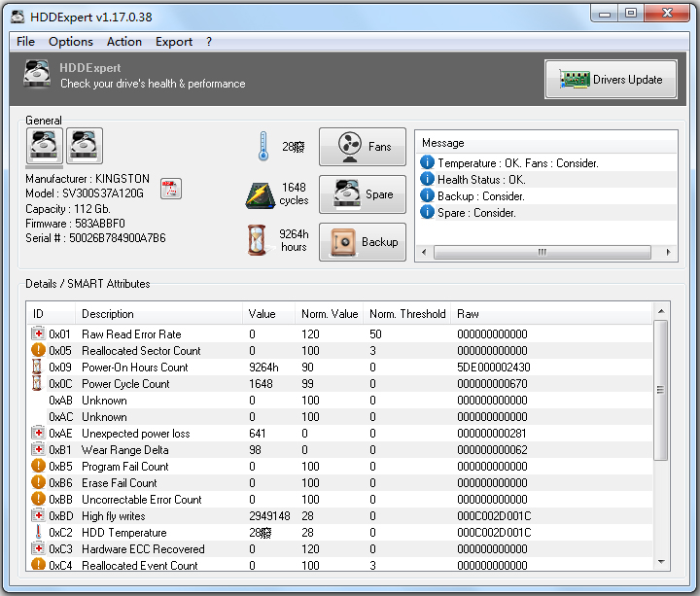
Task: Click info icon next to Health Status message
Action: tap(427, 179)
